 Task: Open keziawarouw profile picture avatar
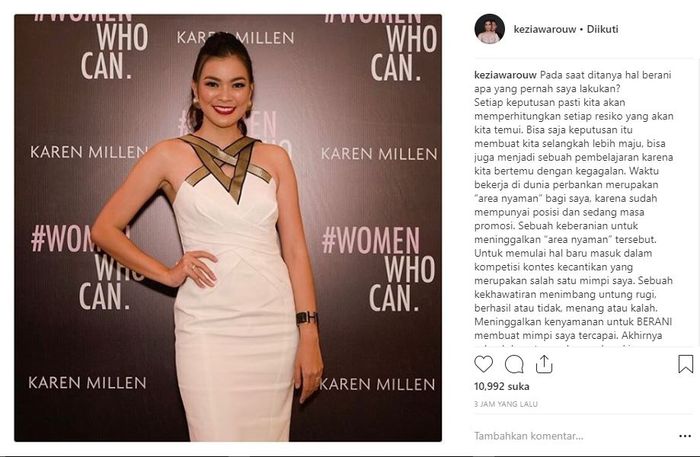[489, 29]
